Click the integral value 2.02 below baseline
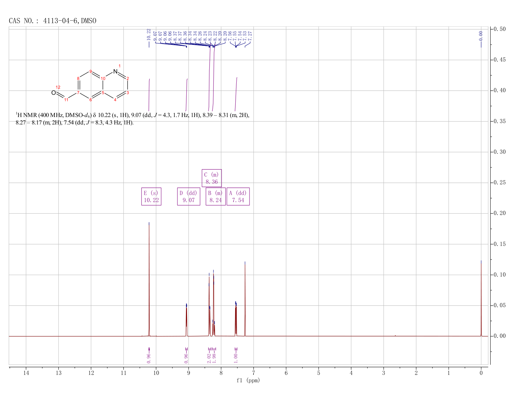Viewport: 532px width, 411px height. pos(209,358)
